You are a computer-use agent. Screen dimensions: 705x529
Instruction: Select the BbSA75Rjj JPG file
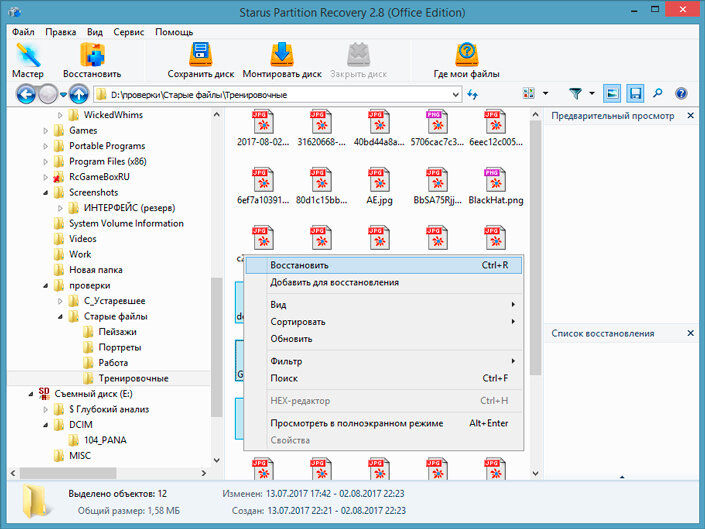pos(437,187)
